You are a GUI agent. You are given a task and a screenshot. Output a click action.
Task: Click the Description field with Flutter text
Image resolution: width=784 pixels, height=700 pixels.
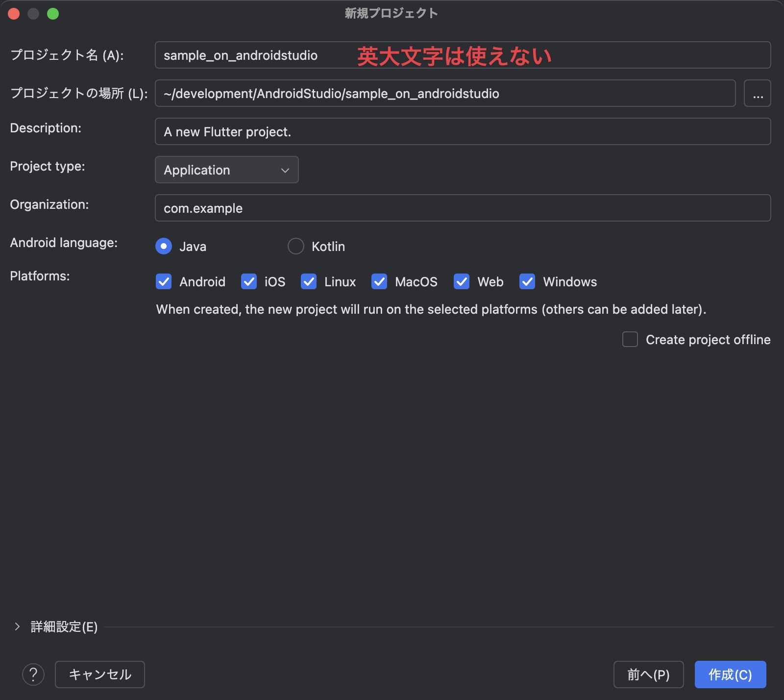463,131
